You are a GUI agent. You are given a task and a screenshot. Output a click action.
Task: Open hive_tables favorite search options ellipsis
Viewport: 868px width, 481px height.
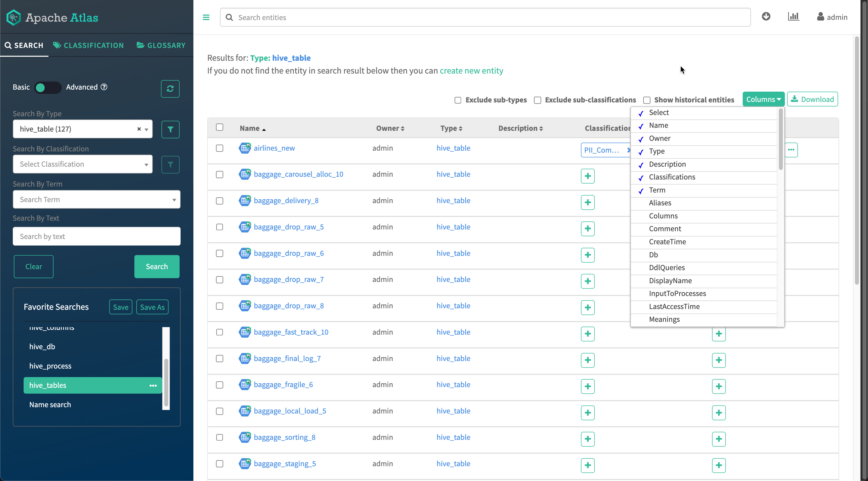153,385
